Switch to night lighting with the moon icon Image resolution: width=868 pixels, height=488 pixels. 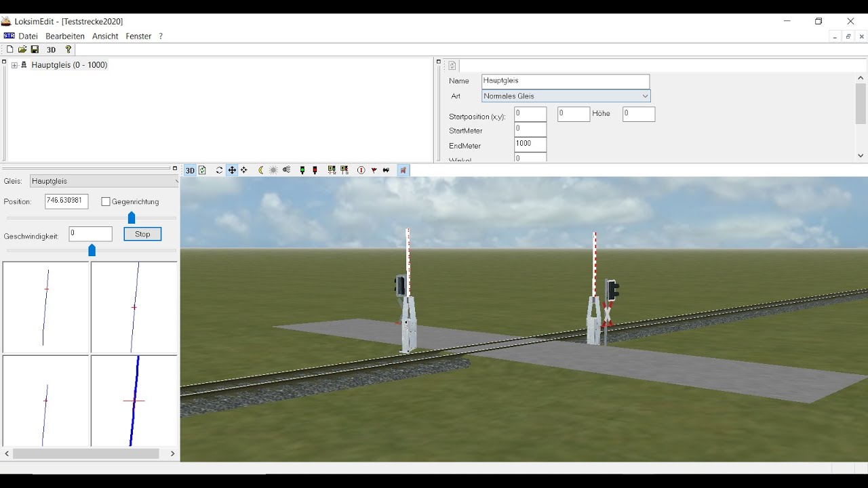pos(261,170)
